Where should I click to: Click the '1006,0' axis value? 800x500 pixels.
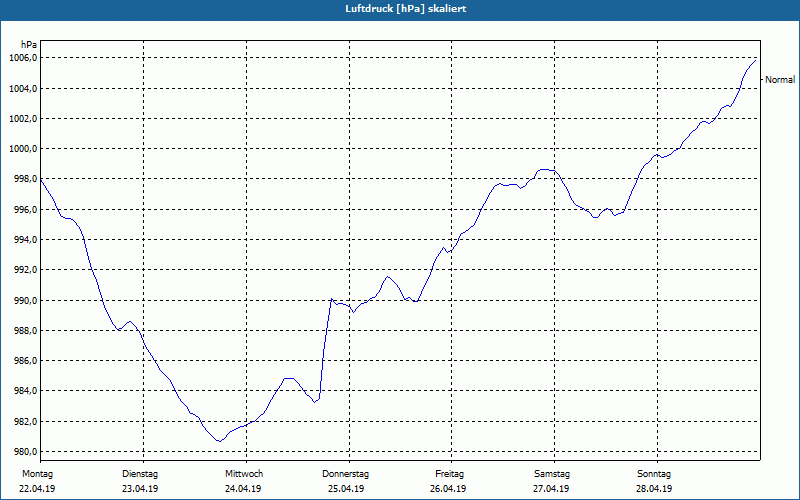(23, 58)
